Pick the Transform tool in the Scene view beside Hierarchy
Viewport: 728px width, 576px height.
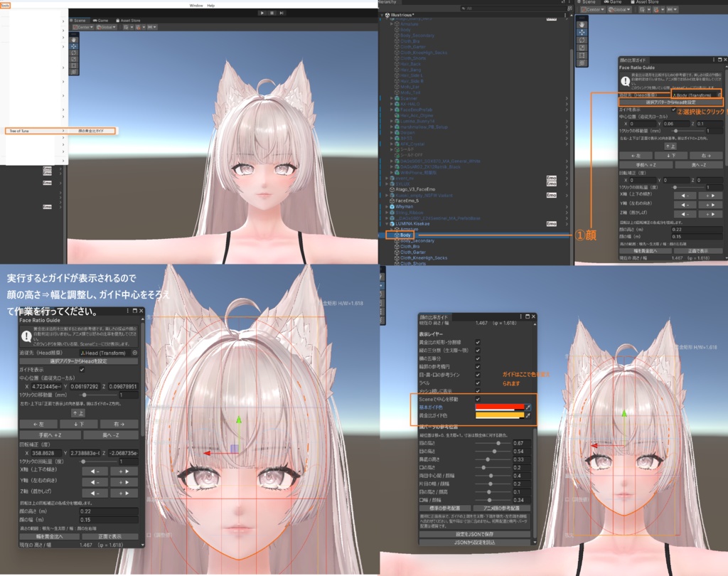click(582, 63)
